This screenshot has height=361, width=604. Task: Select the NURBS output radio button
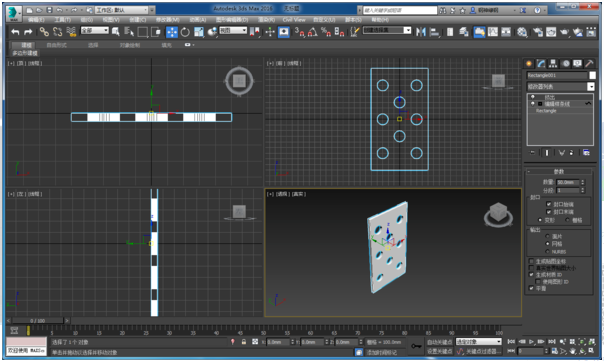[x=547, y=252]
